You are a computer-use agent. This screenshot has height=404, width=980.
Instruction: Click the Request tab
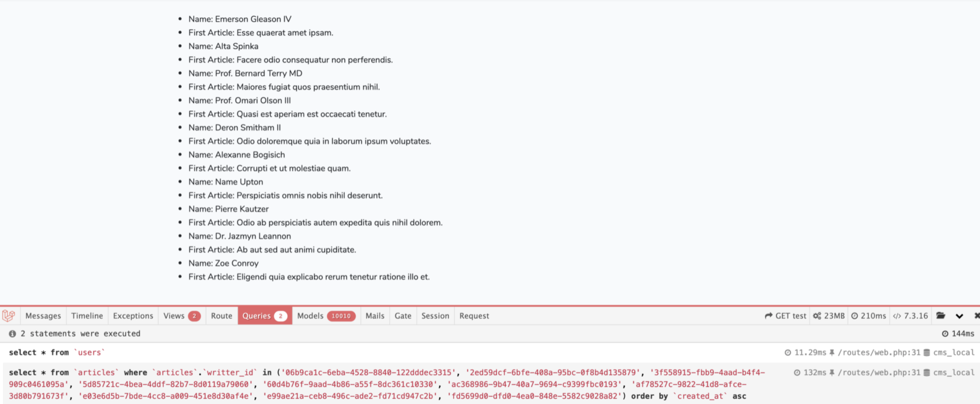(474, 316)
